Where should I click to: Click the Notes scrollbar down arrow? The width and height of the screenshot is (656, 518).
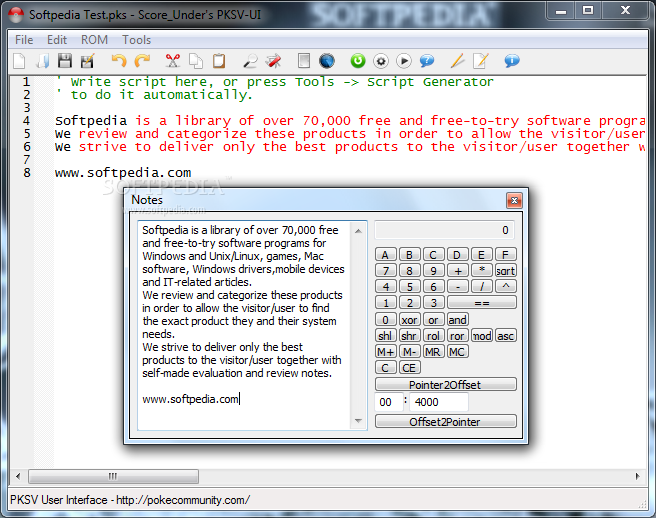coord(358,421)
